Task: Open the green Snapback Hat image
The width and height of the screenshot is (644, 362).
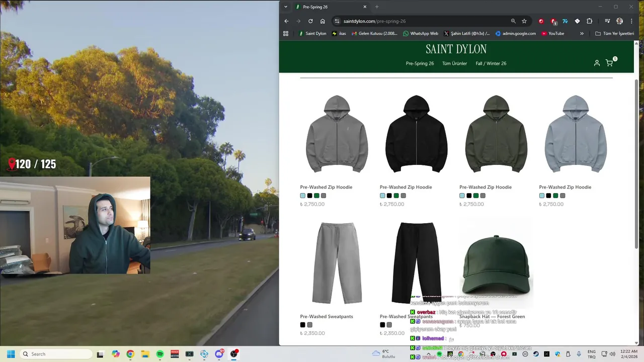Action: [496, 263]
